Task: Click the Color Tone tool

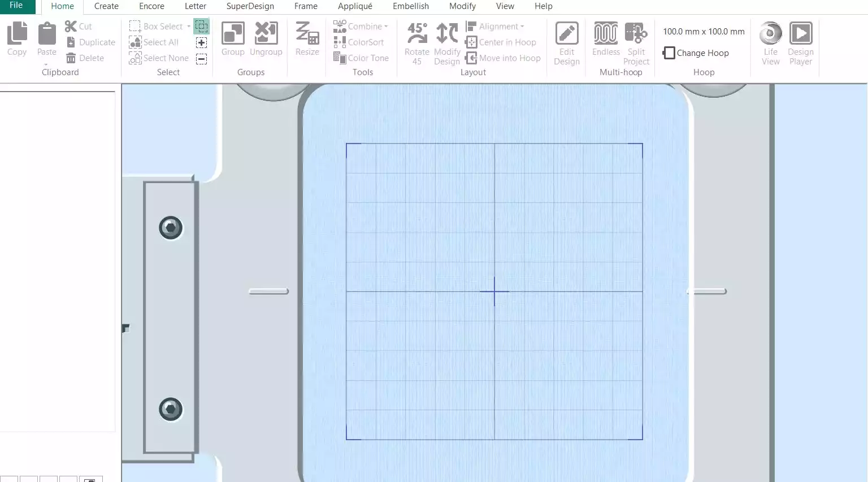Action: click(x=361, y=58)
